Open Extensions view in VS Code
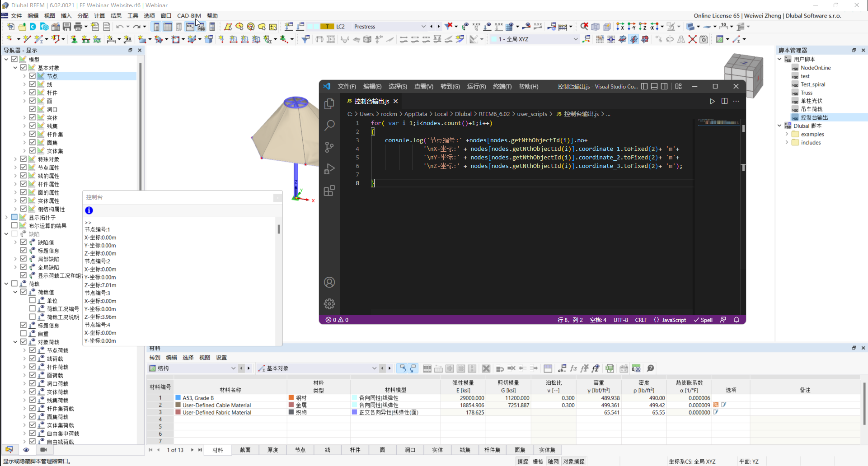Viewport: 868px width, 466px height. (x=329, y=191)
